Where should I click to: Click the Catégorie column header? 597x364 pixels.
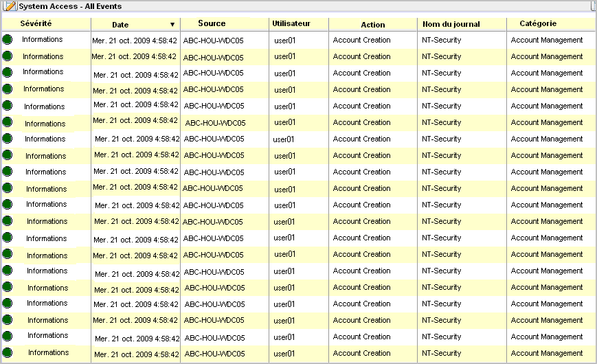pos(538,23)
